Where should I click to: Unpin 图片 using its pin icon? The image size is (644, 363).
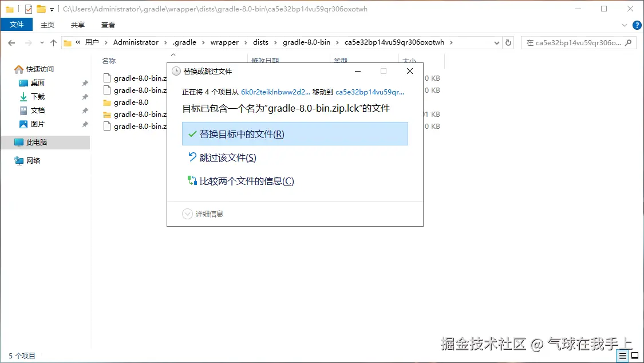pos(85,124)
